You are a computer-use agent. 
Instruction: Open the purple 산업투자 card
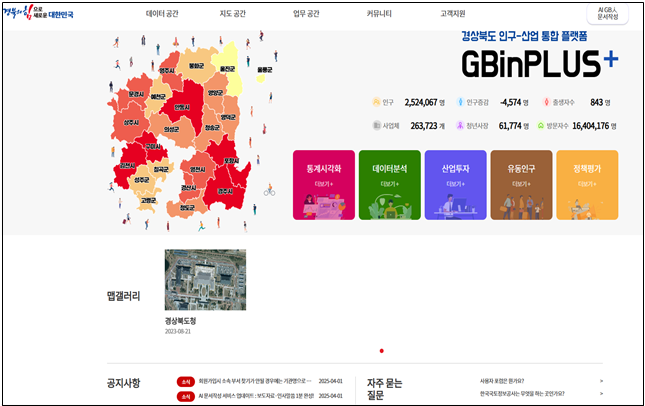(455, 185)
